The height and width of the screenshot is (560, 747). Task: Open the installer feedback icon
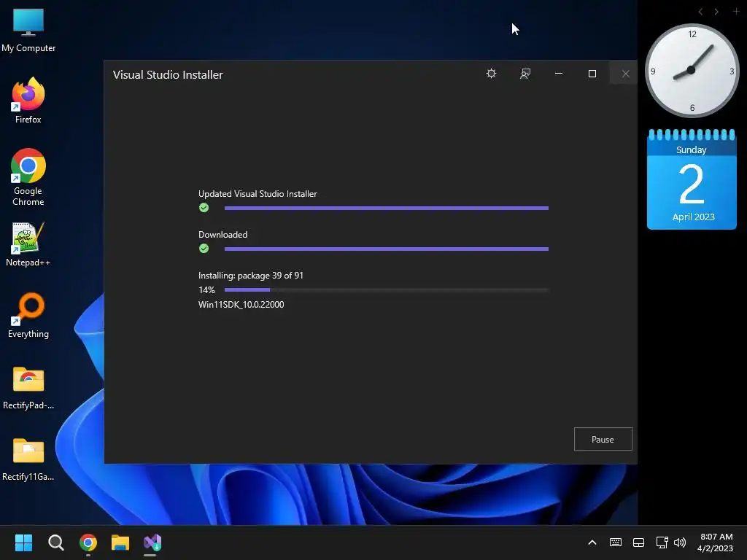(x=525, y=74)
